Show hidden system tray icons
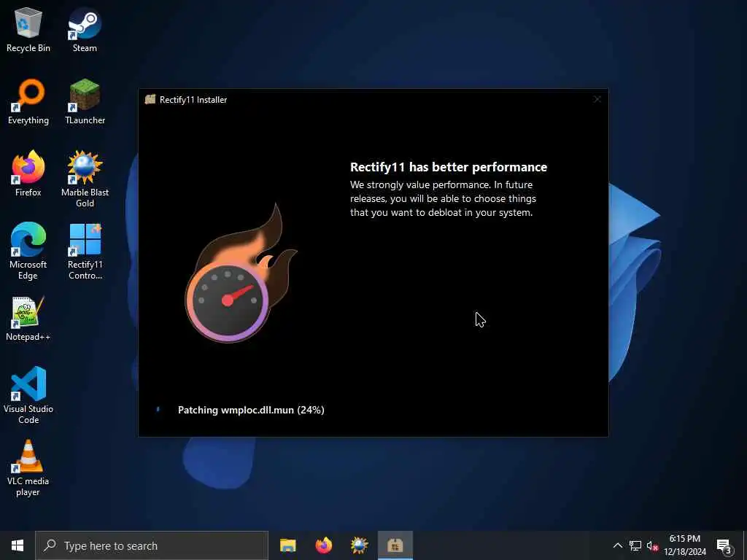 617,545
